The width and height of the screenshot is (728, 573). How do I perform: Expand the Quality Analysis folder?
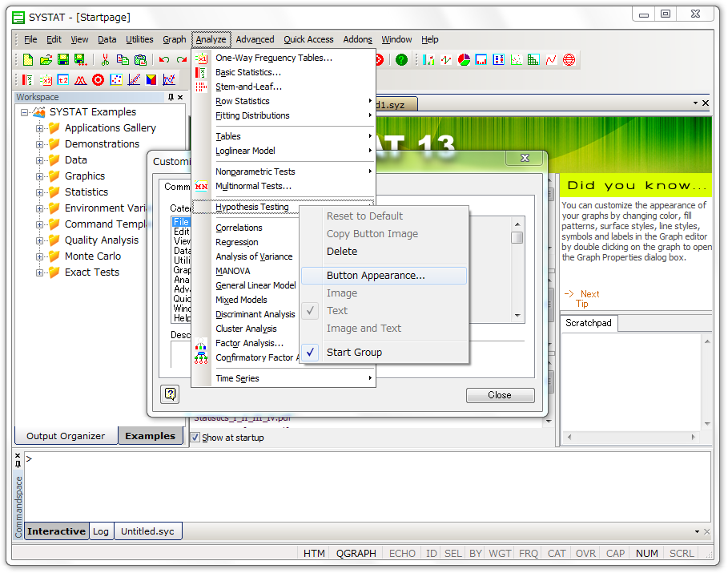pos(39,240)
